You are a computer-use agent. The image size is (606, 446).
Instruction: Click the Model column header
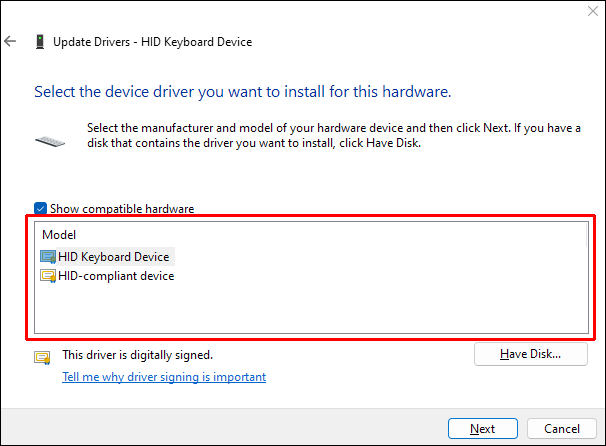(x=58, y=234)
